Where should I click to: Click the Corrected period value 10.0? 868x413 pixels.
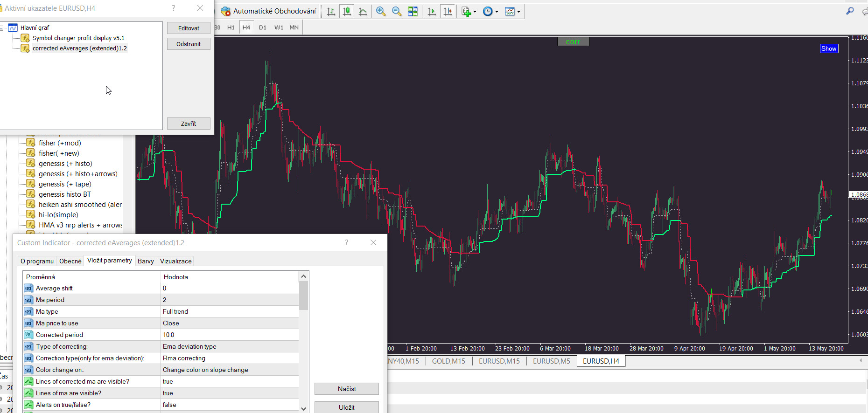230,335
